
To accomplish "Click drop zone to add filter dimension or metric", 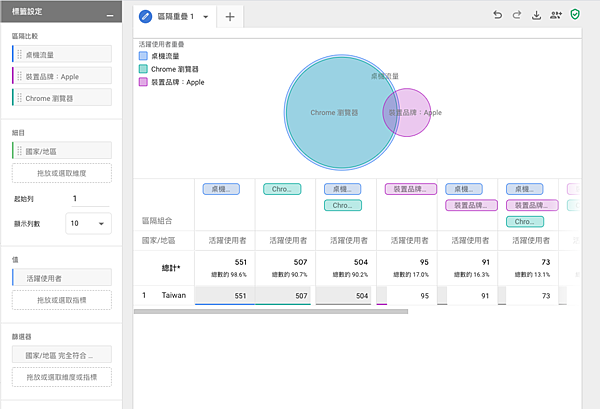I will click(x=62, y=377).
